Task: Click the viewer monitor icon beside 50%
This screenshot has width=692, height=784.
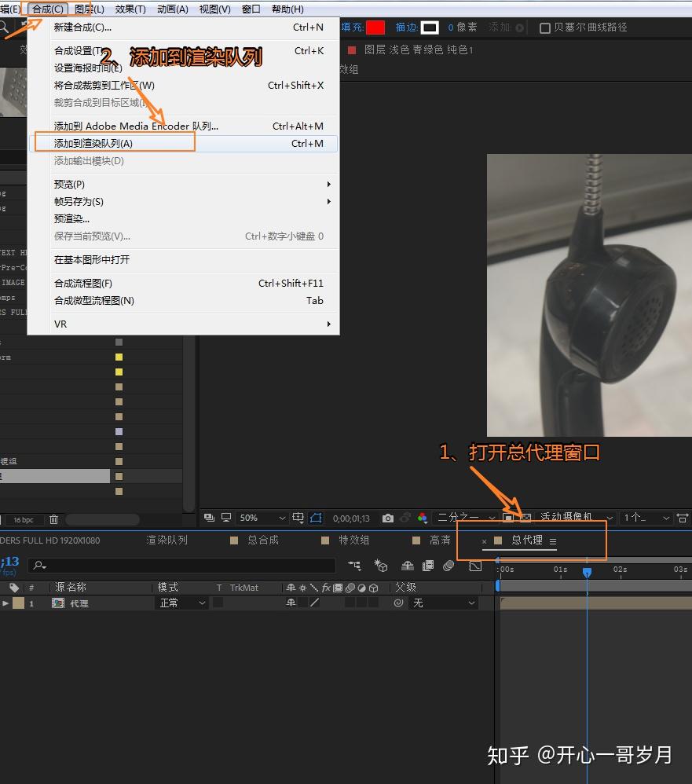Action: pos(226,518)
